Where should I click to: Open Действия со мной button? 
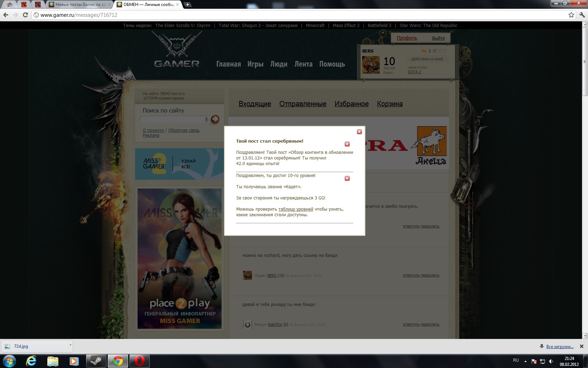[427, 59]
